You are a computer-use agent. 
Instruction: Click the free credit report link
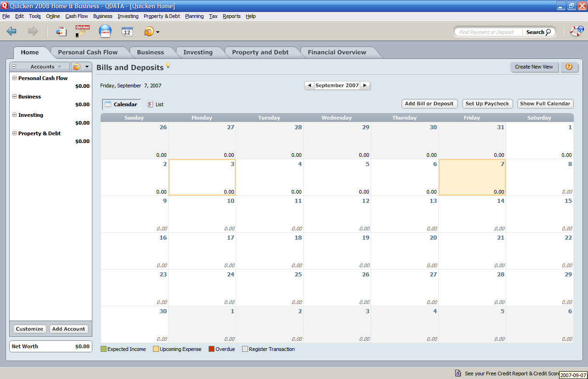512,373
